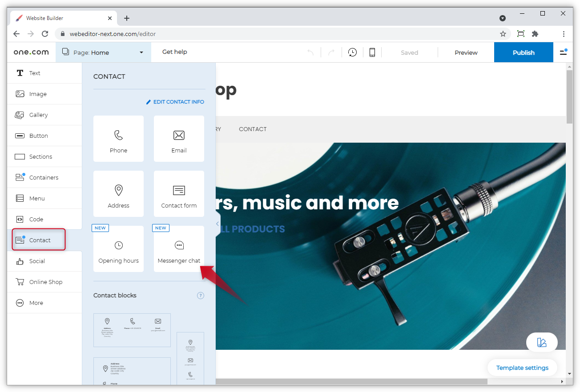Select Gallery in the left sidebar
The width and height of the screenshot is (580, 392).
pyautogui.click(x=38, y=115)
